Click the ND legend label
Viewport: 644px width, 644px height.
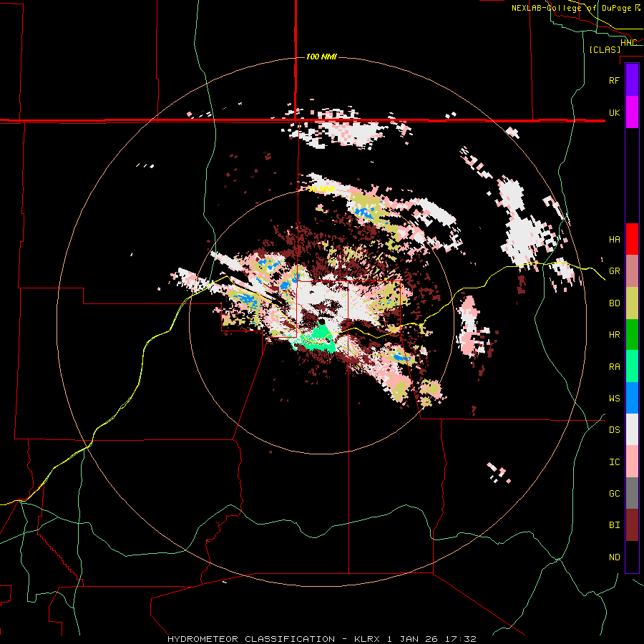(614, 557)
